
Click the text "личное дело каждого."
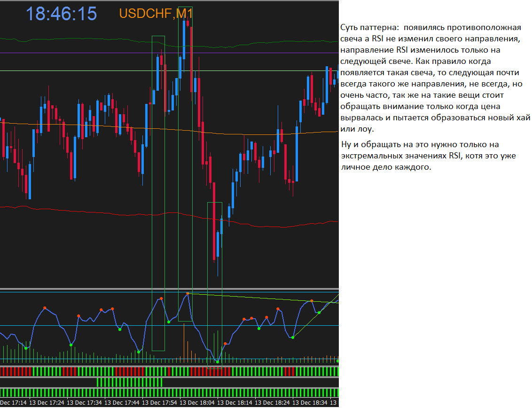[386, 167]
